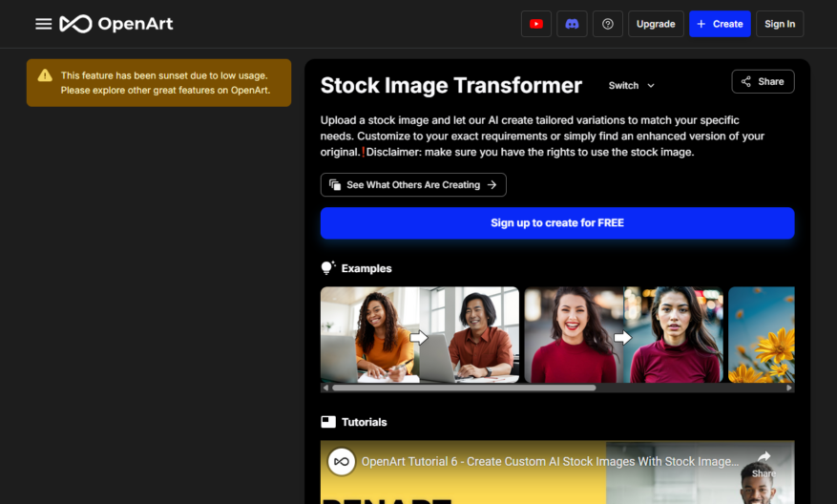Click the Upgrade button
Image resolution: width=837 pixels, height=504 pixels.
tap(656, 24)
